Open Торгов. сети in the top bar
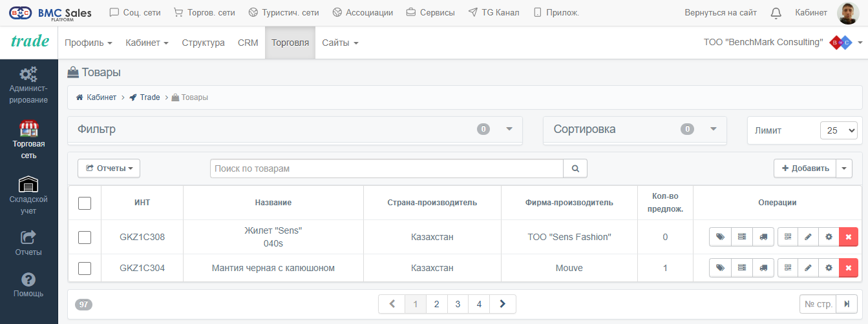868x324 pixels. pos(204,12)
